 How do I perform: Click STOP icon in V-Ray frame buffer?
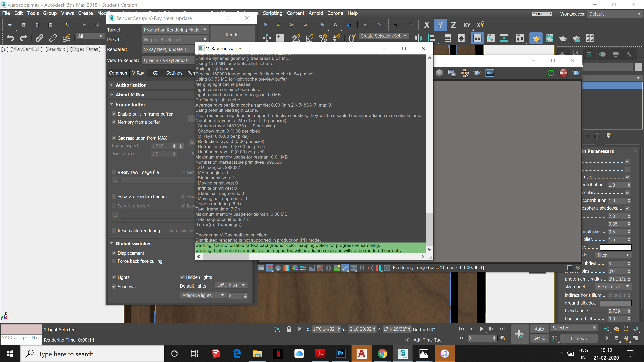click(563, 73)
